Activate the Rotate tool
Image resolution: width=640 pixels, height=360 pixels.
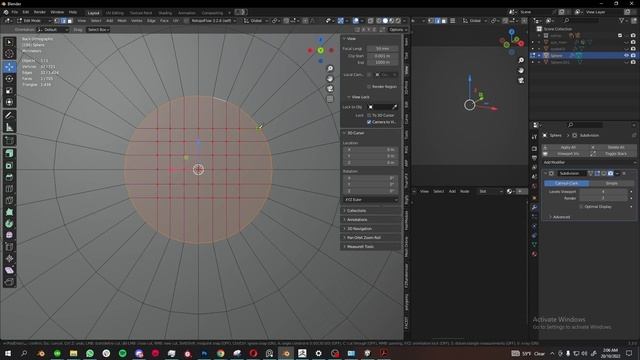coord(9,78)
